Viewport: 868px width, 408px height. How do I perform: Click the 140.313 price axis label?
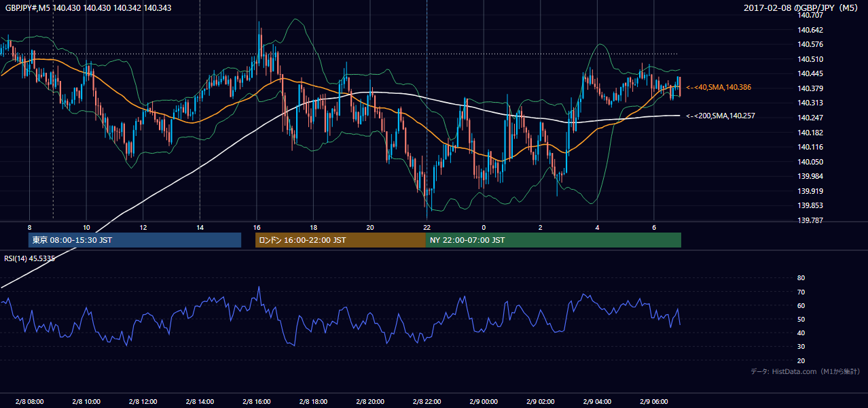[x=810, y=103]
